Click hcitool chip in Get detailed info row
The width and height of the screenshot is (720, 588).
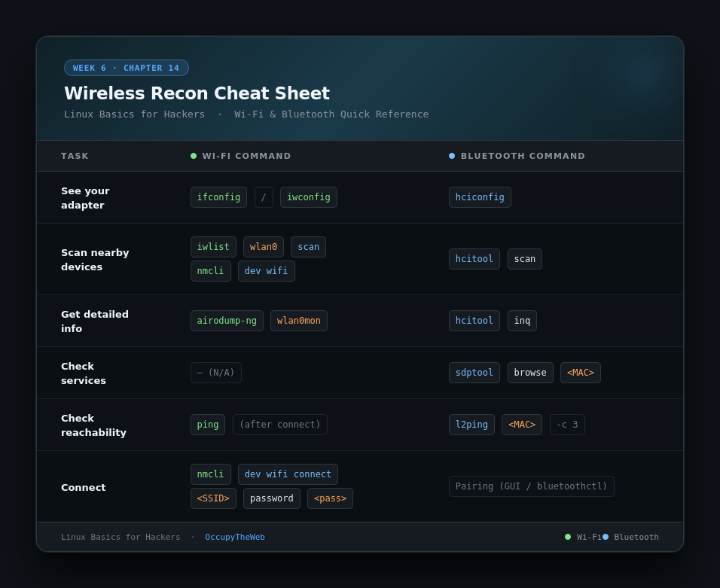pos(474,321)
